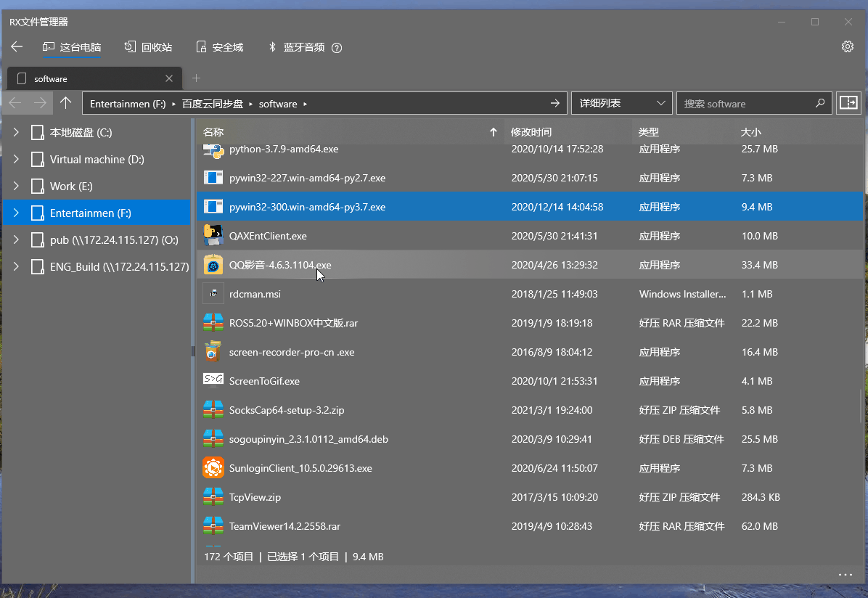Open 蓝牙音频 tab
The height and width of the screenshot is (598, 868).
coord(298,48)
